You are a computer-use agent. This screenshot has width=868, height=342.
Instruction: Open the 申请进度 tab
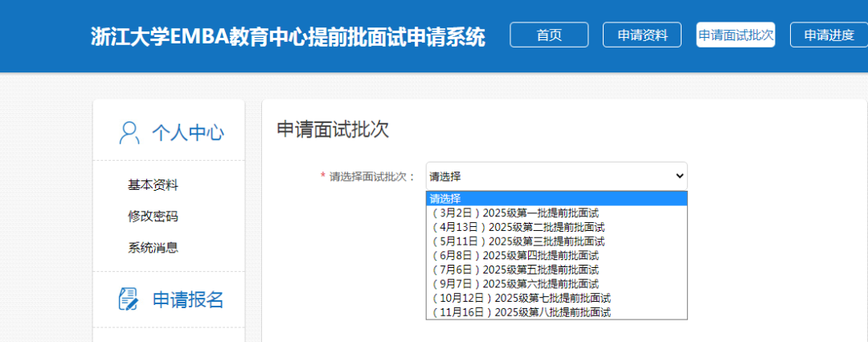pos(829,35)
